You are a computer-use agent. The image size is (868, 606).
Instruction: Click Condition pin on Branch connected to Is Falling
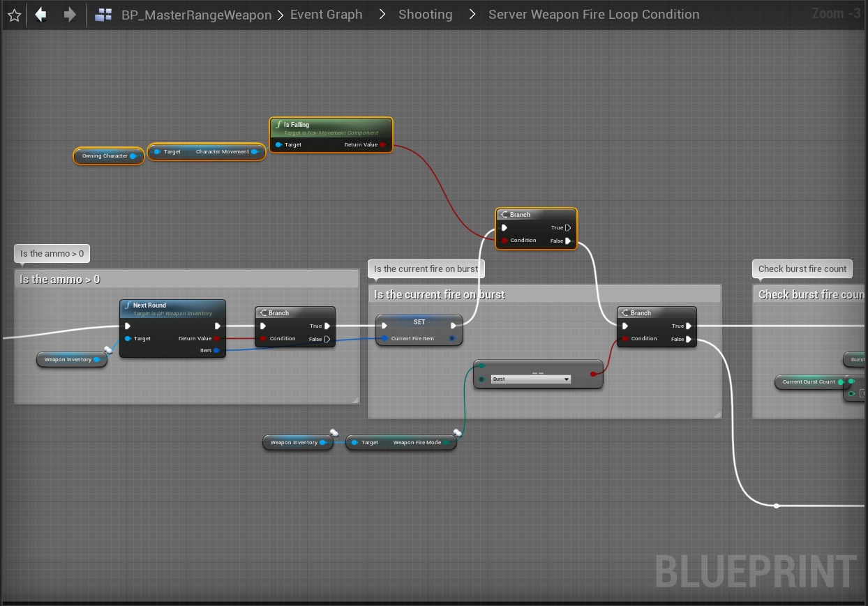point(504,241)
